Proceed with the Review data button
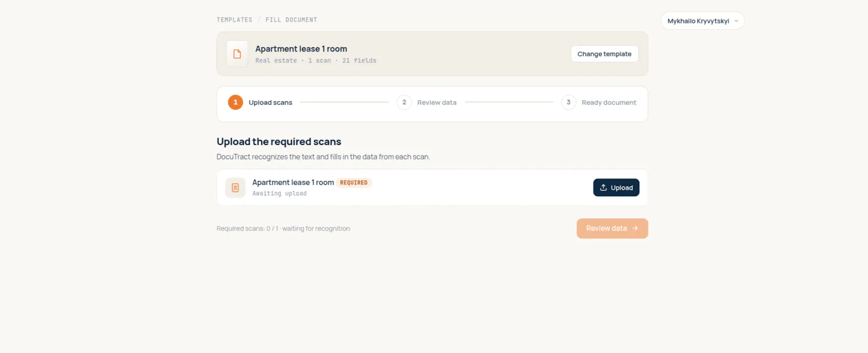This screenshot has width=868, height=353. coord(612,228)
